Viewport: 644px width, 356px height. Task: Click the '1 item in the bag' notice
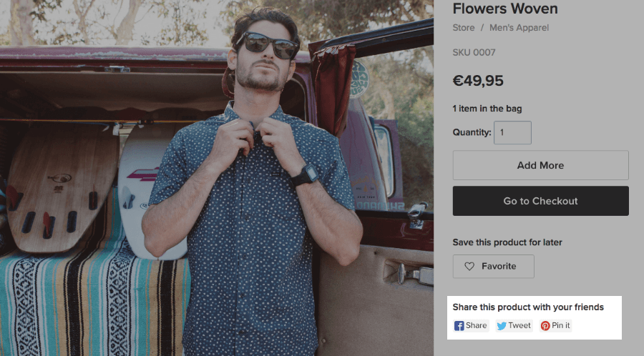(487, 109)
